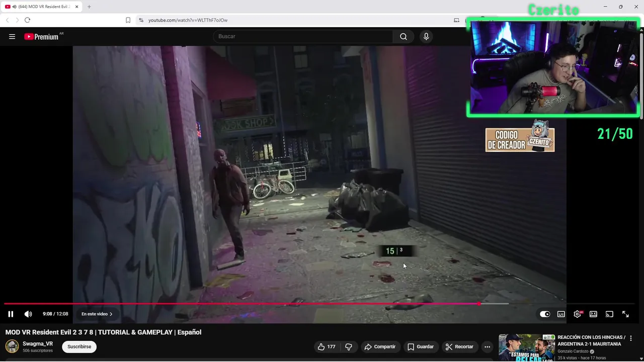Click the youtube.com address bar URL
This screenshot has height=362, width=644.
click(188, 20)
